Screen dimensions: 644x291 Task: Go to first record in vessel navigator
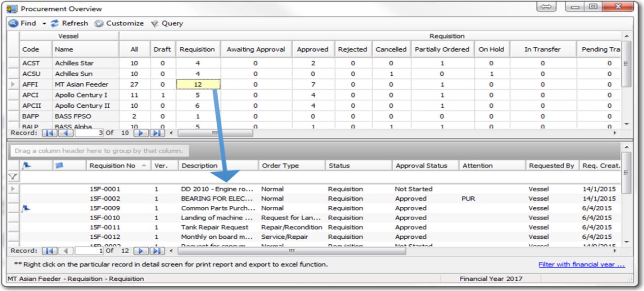click(50, 133)
